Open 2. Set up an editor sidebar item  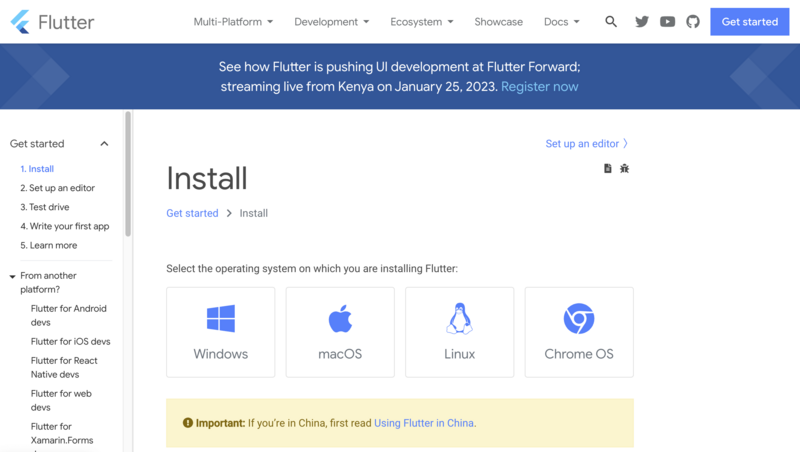click(x=57, y=188)
